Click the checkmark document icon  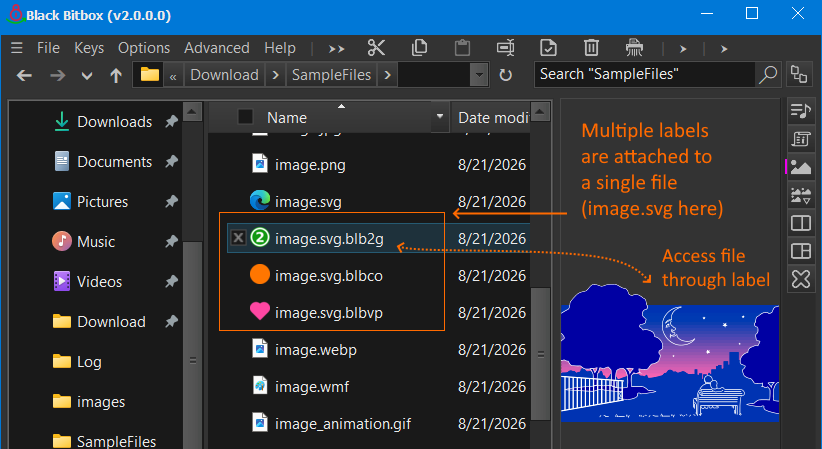[548, 48]
